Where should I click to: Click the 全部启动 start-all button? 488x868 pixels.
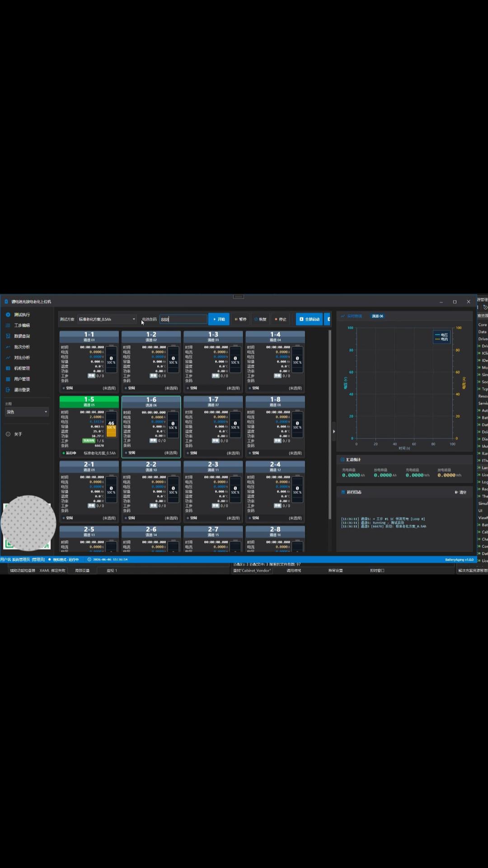click(310, 319)
